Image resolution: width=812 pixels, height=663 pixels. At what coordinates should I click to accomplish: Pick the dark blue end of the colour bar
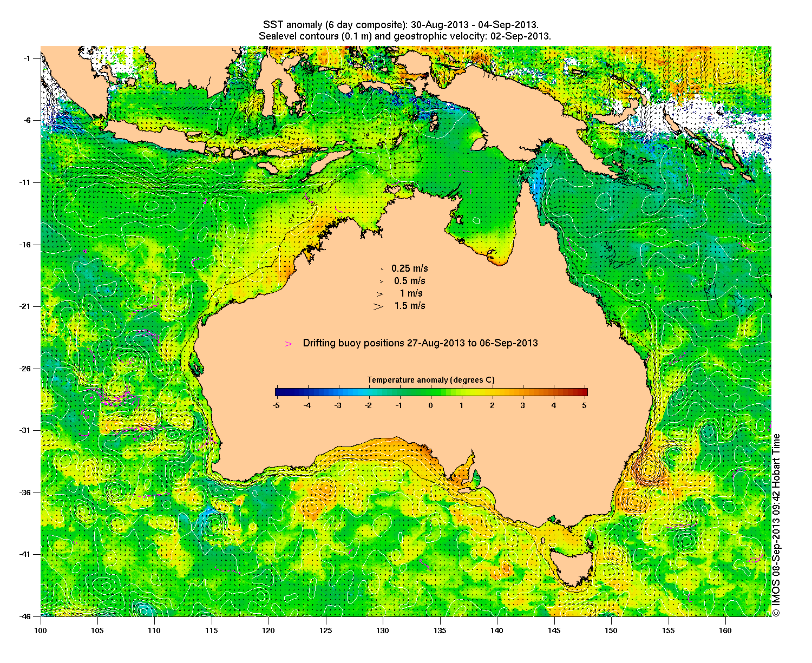[278, 392]
